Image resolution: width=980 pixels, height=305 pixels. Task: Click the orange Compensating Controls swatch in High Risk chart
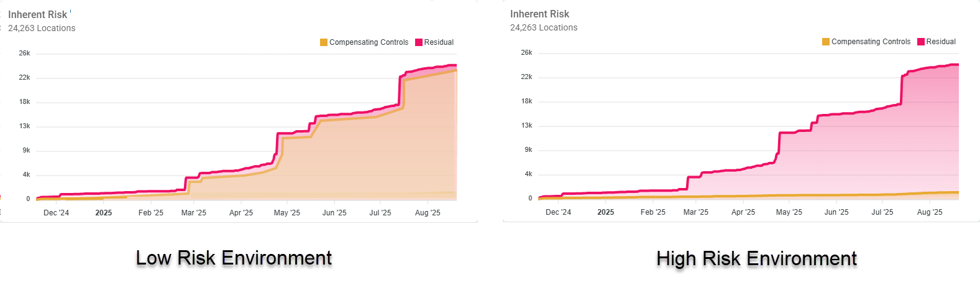click(x=826, y=42)
